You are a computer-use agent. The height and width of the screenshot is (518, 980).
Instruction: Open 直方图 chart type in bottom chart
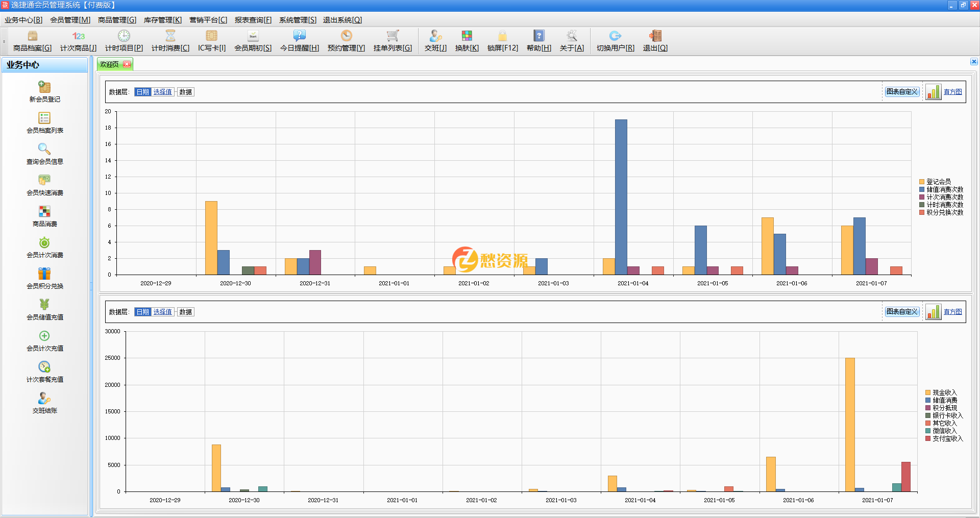pos(952,312)
